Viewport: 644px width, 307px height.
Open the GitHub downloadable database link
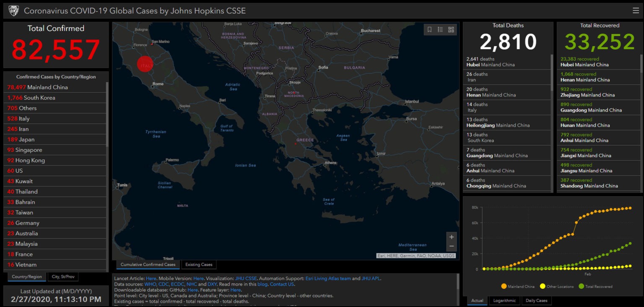193,290
